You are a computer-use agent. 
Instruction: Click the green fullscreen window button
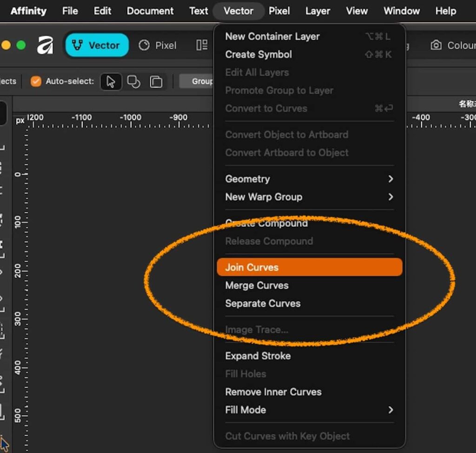point(21,46)
